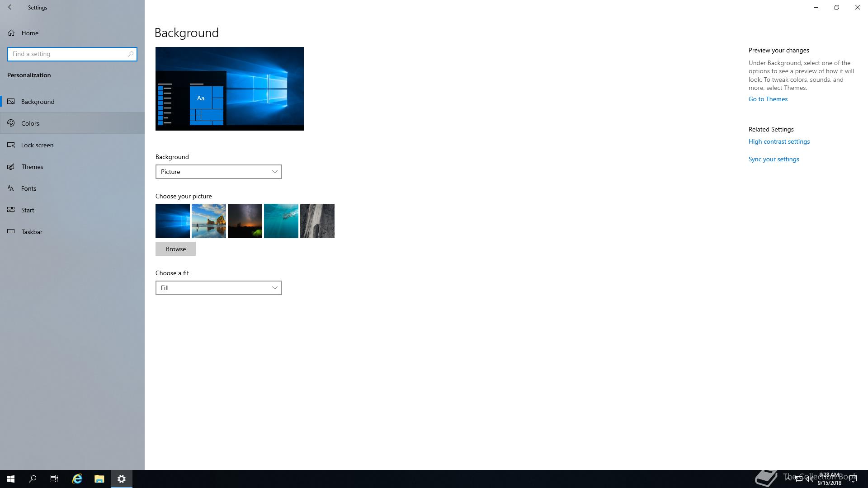Open High contrast settings link

point(778,141)
